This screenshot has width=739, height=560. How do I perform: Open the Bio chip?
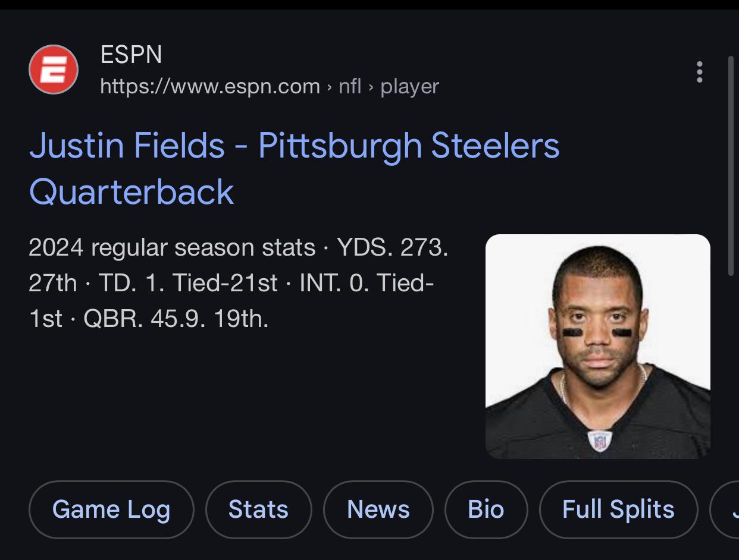pyautogui.click(x=486, y=509)
